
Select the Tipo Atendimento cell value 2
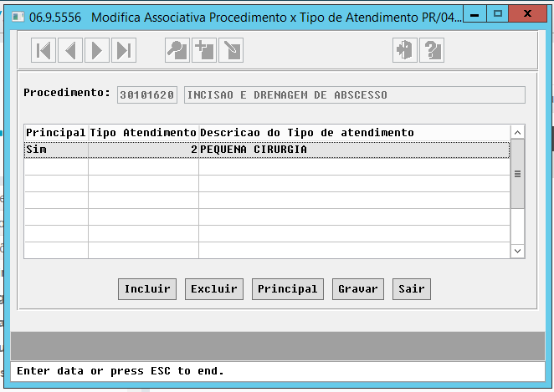143,150
